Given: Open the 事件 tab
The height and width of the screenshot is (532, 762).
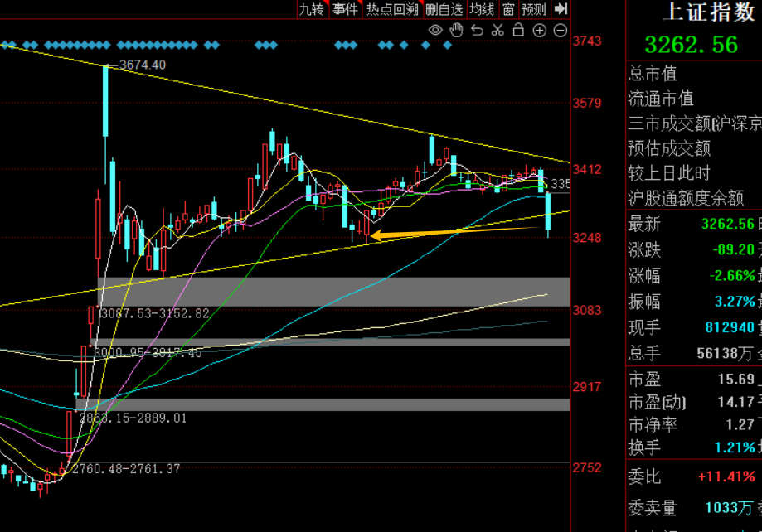Looking at the screenshot, I should coord(346,9).
